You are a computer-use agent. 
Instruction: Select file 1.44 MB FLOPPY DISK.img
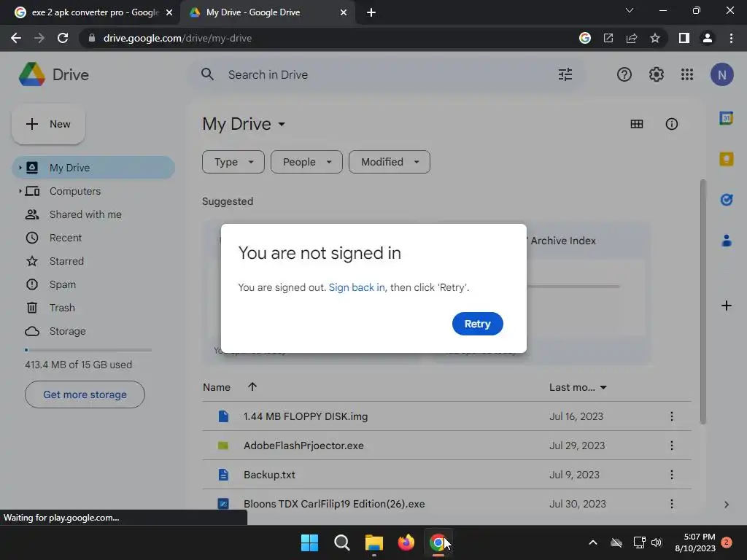coord(447,416)
